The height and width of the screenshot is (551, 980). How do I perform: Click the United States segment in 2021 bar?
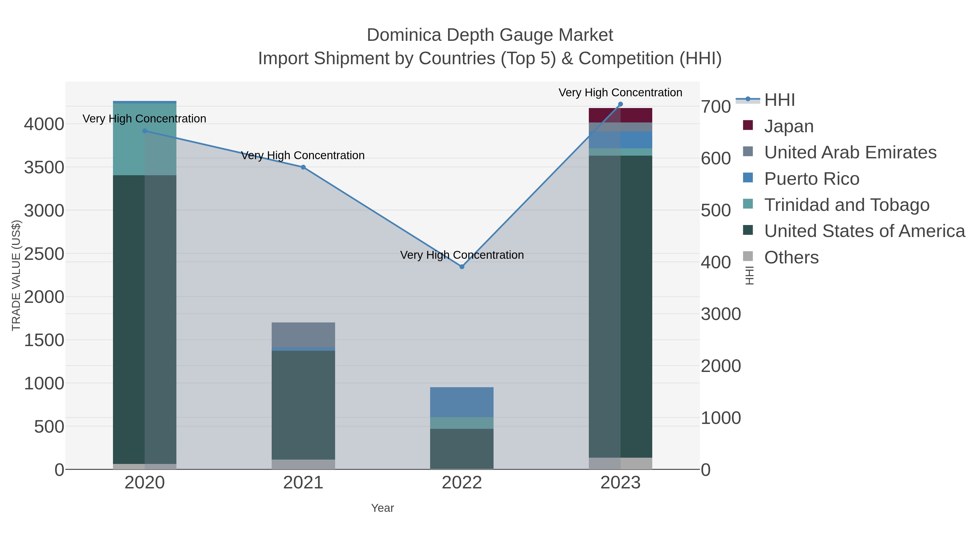point(303,405)
